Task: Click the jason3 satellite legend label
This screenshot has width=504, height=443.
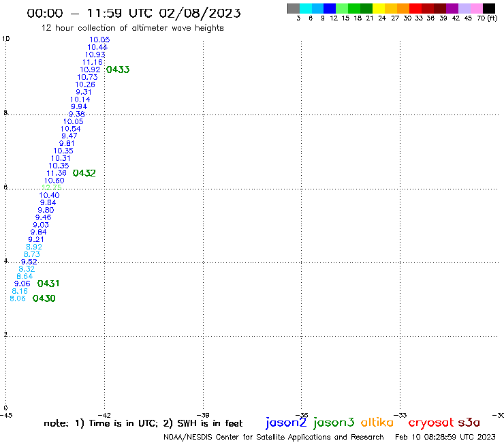Action: [334, 423]
